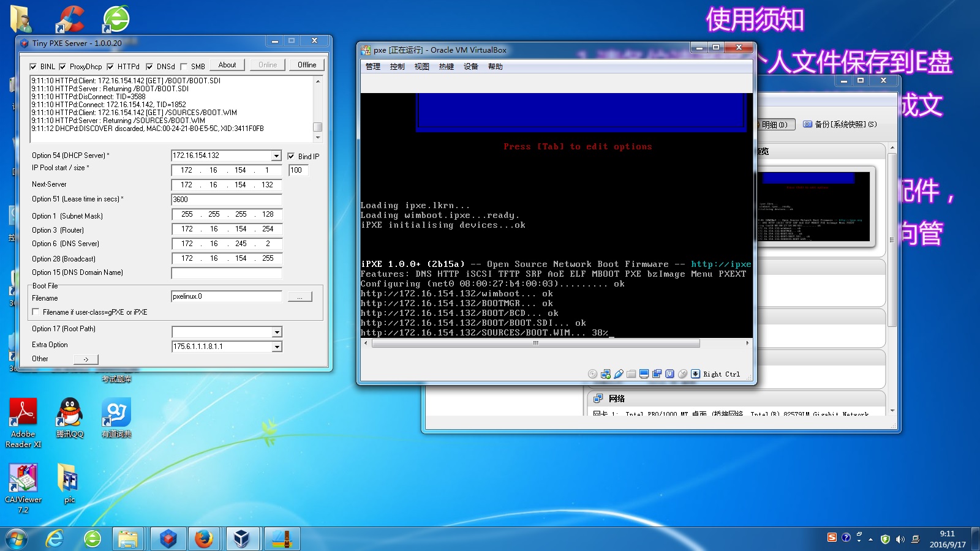980x551 pixels.
Task: Open the 设备 menu in VirtualBox VM window
Action: [x=471, y=67]
